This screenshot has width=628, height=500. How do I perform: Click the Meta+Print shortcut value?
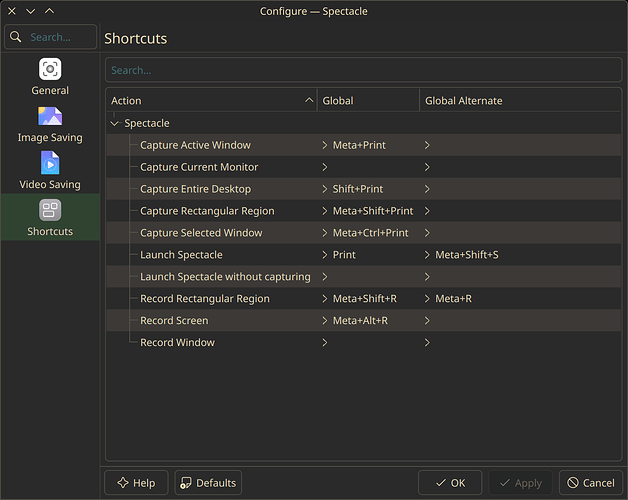click(x=359, y=145)
